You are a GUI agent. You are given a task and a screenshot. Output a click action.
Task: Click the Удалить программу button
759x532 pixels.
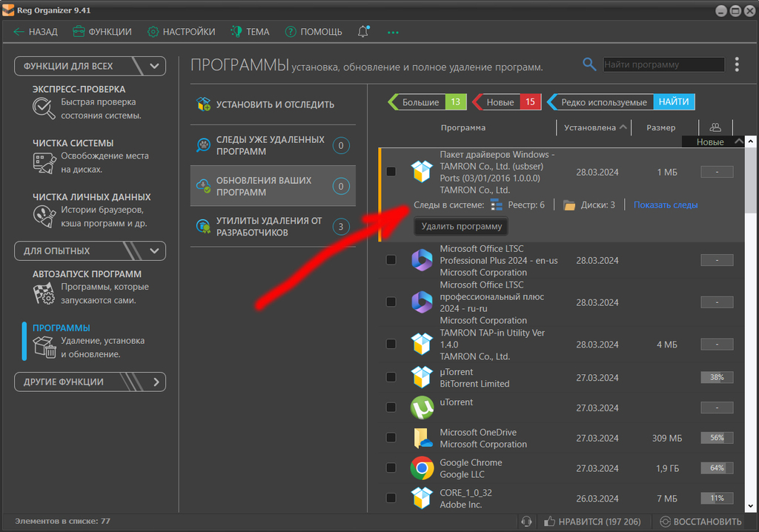coord(461,226)
